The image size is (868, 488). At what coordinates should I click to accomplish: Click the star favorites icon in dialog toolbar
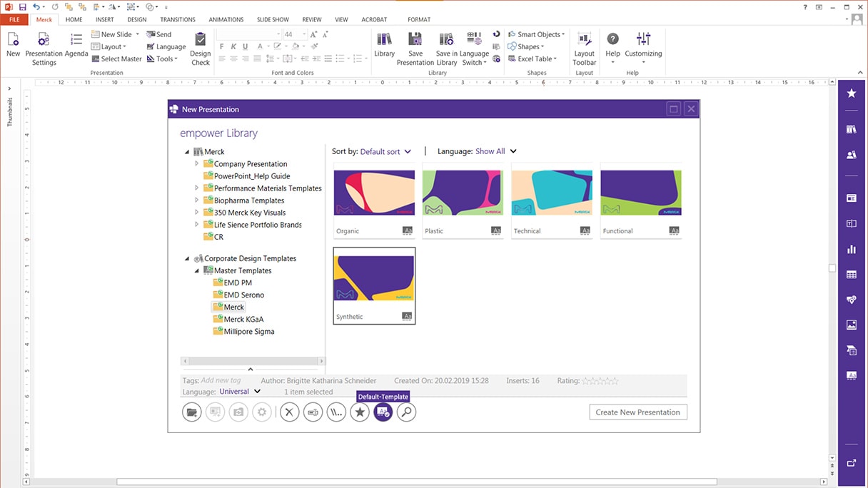point(360,412)
